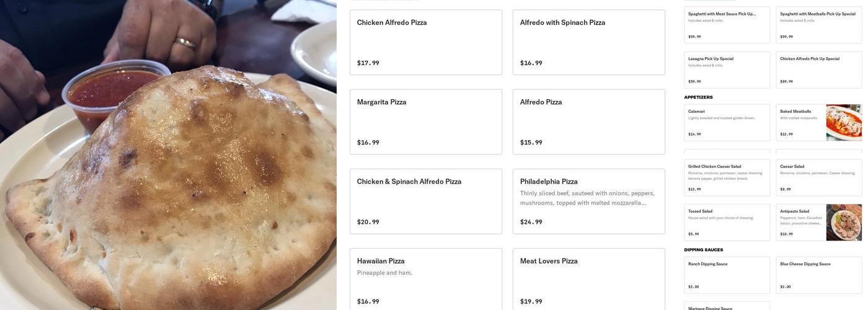This screenshot has width=868, height=310.
Task: Select the Tossed Salad card
Action: (727, 222)
